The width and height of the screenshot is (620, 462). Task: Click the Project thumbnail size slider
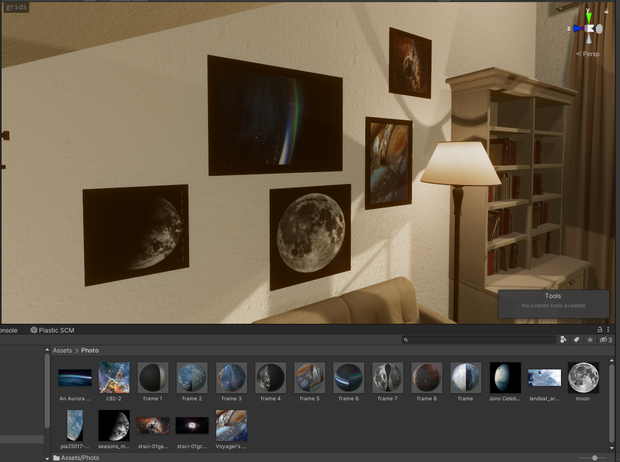[594, 458]
